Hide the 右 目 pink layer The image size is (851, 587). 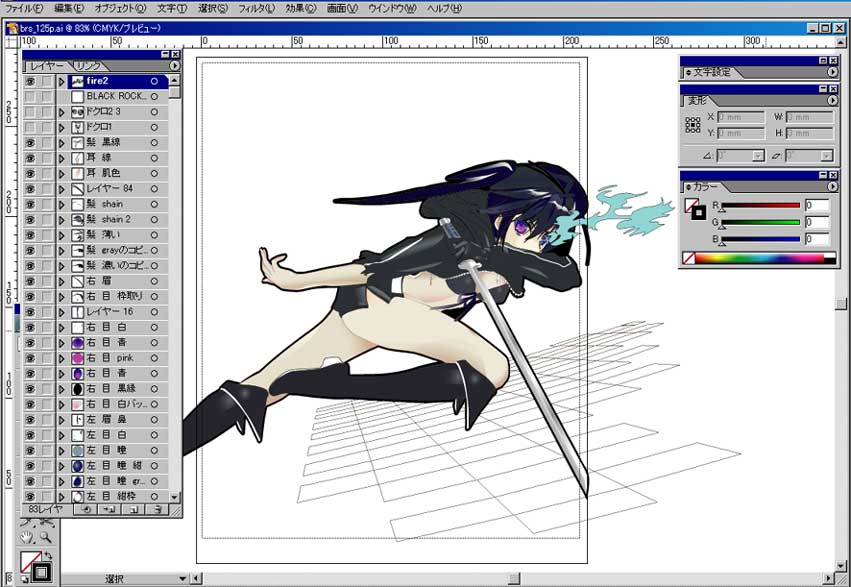pyautogui.click(x=30, y=358)
